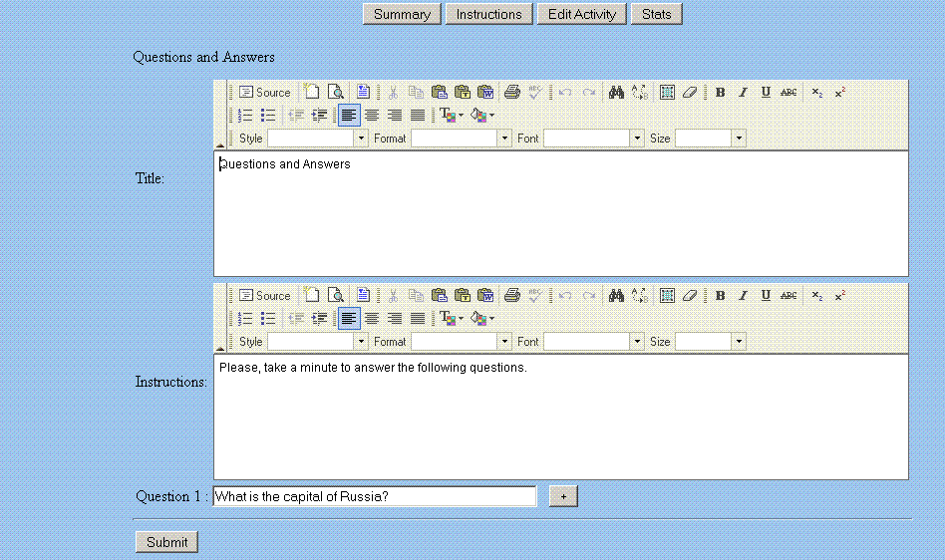Center align text in the Title editor
The width and height of the screenshot is (945, 560).
click(372, 116)
